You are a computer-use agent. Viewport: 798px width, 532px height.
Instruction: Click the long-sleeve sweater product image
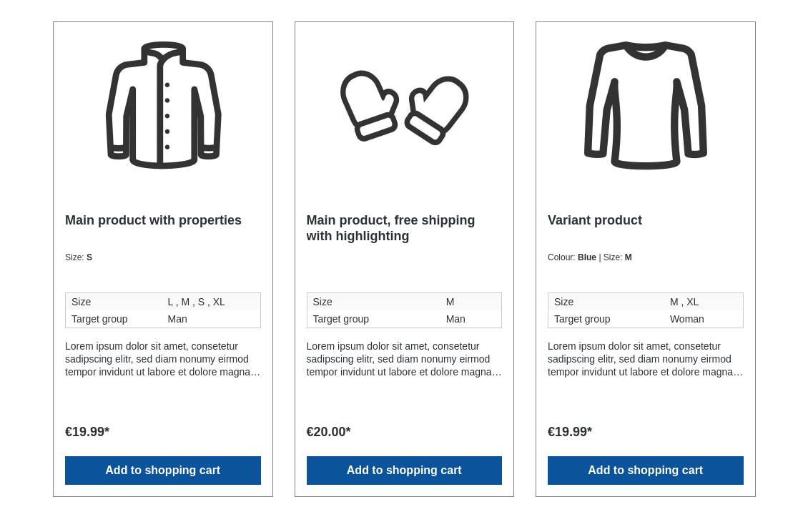[646, 105]
